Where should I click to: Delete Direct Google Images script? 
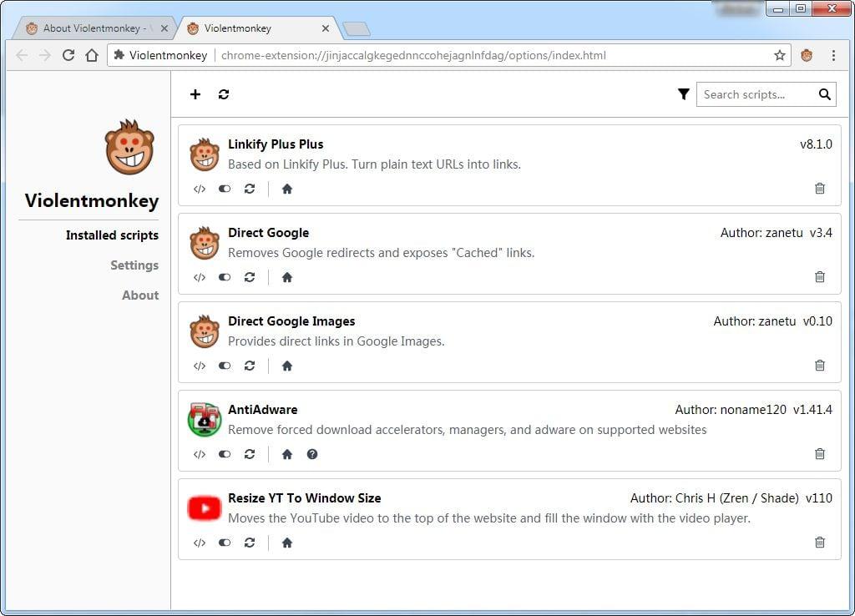point(820,366)
